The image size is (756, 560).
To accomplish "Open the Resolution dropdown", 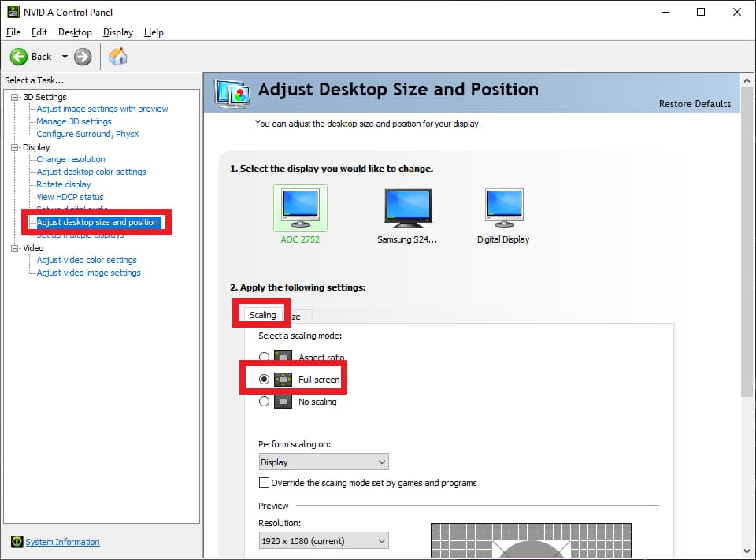I will [x=324, y=541].
